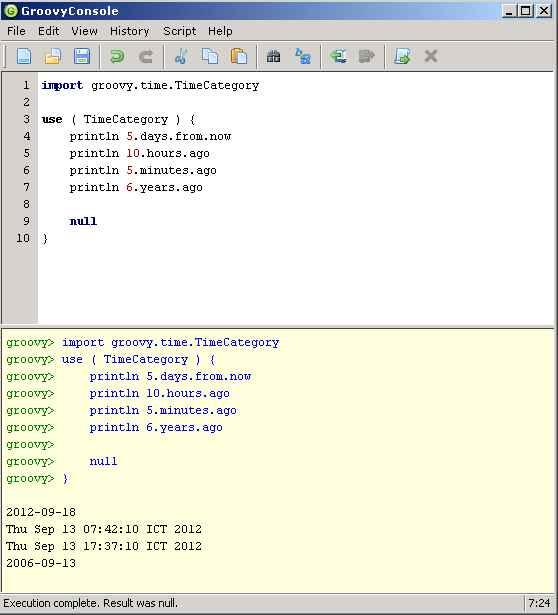Screen dimensions: 558x615
Task: Click editor line 'println 10.hours.ago'
Action: tap(140, 153)
